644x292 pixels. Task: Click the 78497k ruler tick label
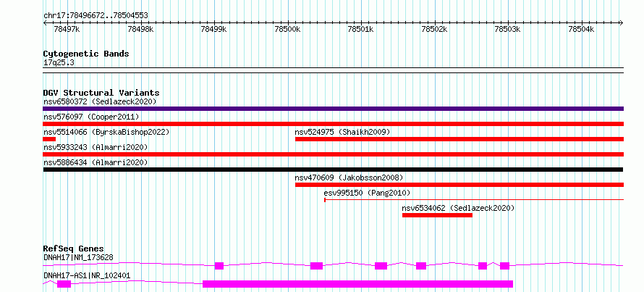[x=67, y=29]
